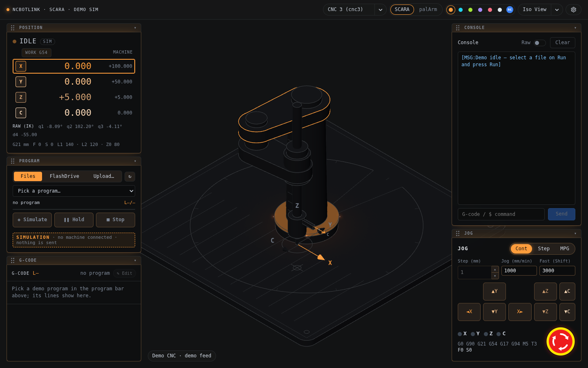
Task: Jog Y axis down arrow
Action: 494,312
